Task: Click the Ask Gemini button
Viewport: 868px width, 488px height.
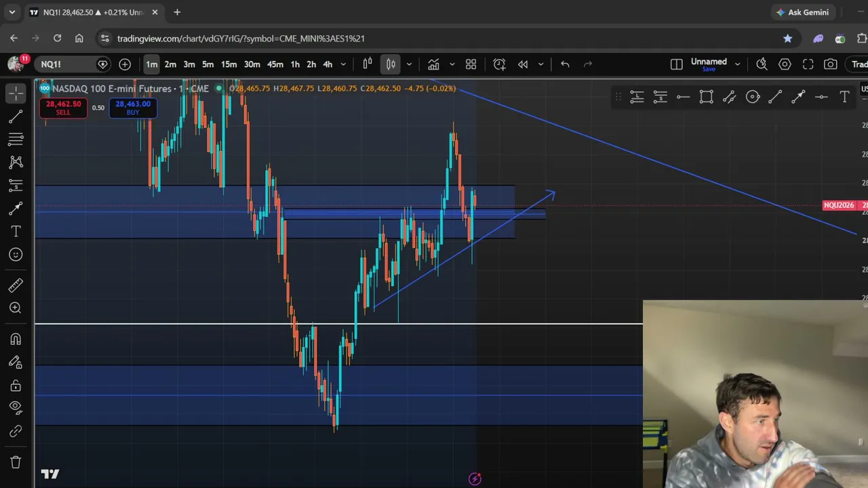Action: (x=803, y=12)
